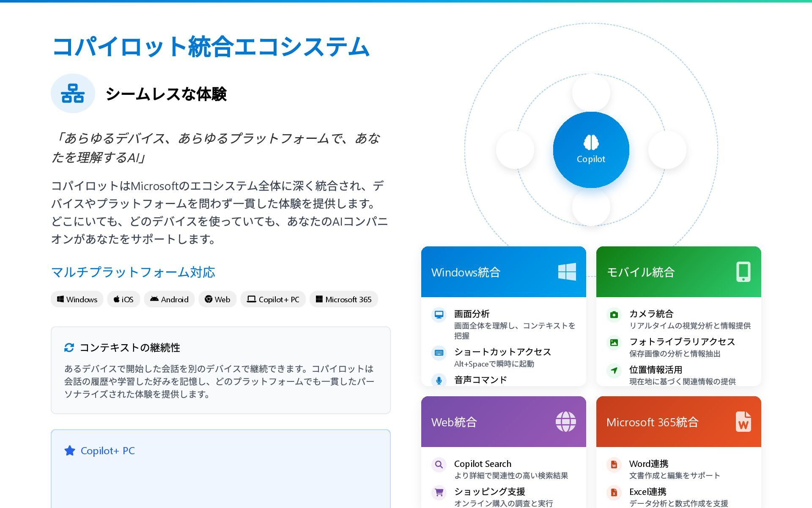Click the sync arrows icon beside コンテキストの継続性
The image size is (812, 508).
[69, 348]
